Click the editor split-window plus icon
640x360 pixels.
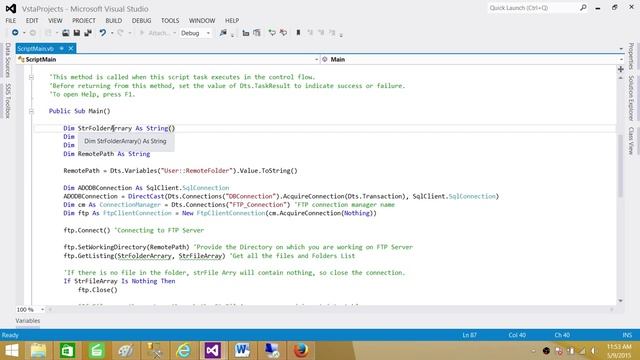pyautogui.click(x=620, y=69)
